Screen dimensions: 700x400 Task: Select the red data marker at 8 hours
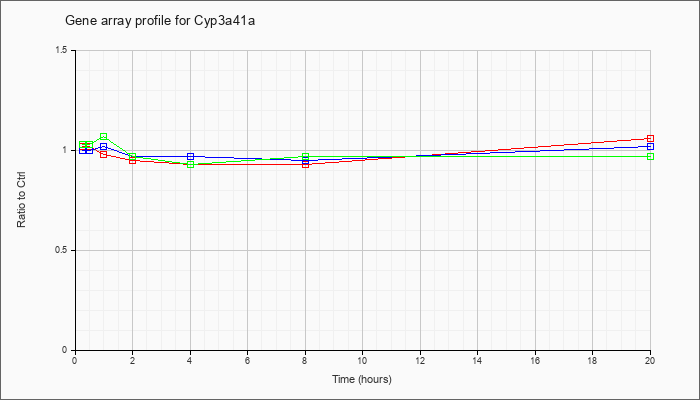(x=305, y=165)
